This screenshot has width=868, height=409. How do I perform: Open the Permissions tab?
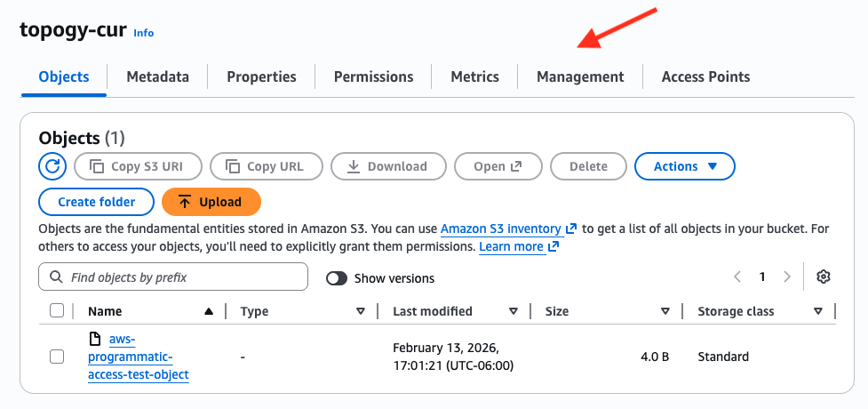point(374,76)
